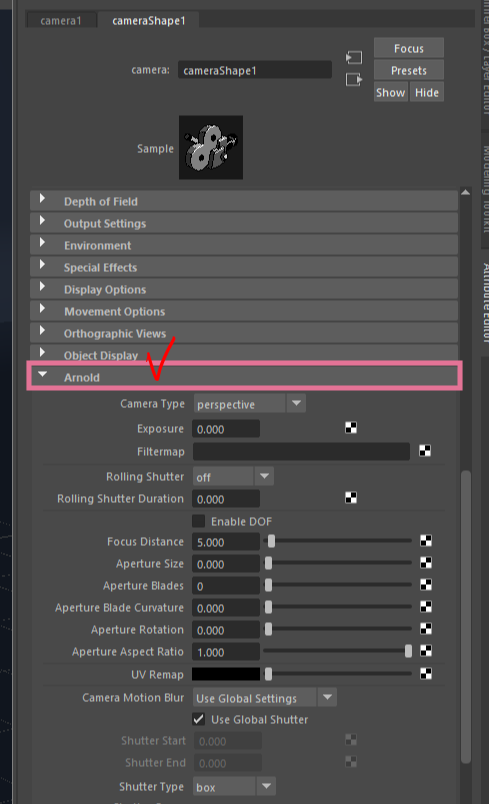Click the UV Remap checker map icon
489x804 pixels.
(x=426, y=674)
